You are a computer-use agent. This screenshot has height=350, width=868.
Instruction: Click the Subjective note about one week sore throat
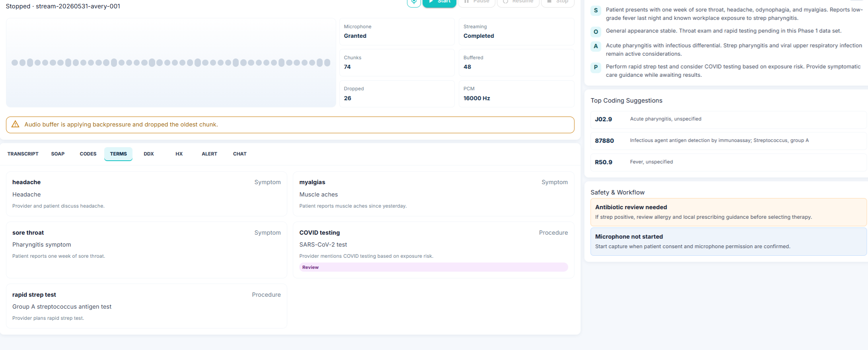pyautogui.click(x=734, y=14)
